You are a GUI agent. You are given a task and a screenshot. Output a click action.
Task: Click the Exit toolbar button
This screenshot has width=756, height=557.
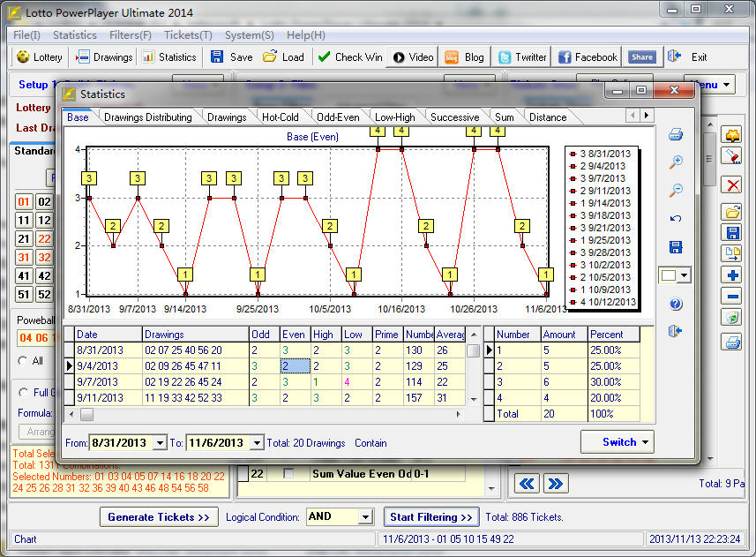688,56
